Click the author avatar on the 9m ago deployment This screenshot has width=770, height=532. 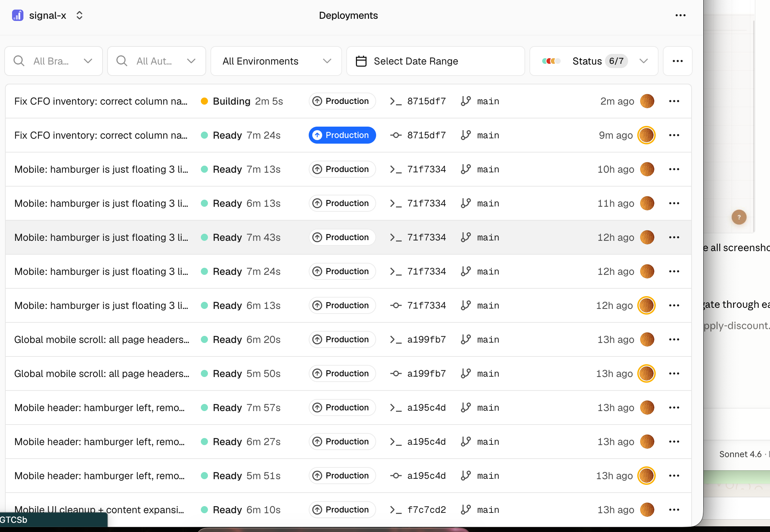646,135
